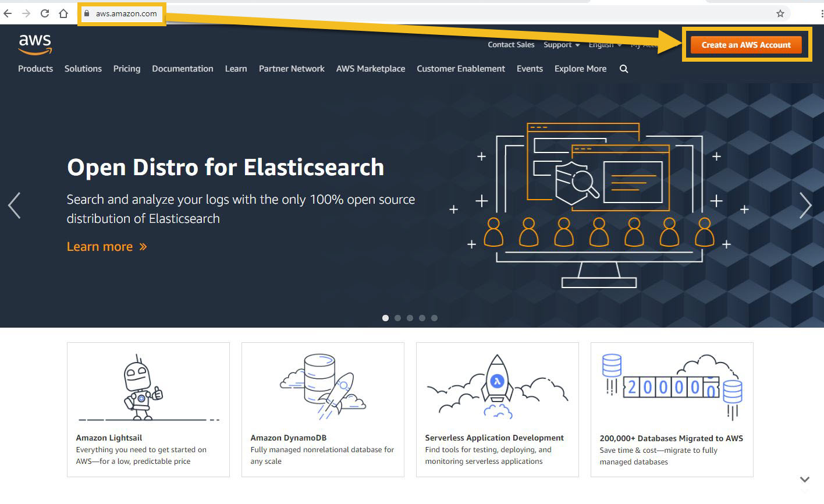Image resolution: width=824 pixels, height=504 pixels.
Task: Click the DynamoDB database rocket illustration
Action: pyautogui.click(x=323, y=386)
